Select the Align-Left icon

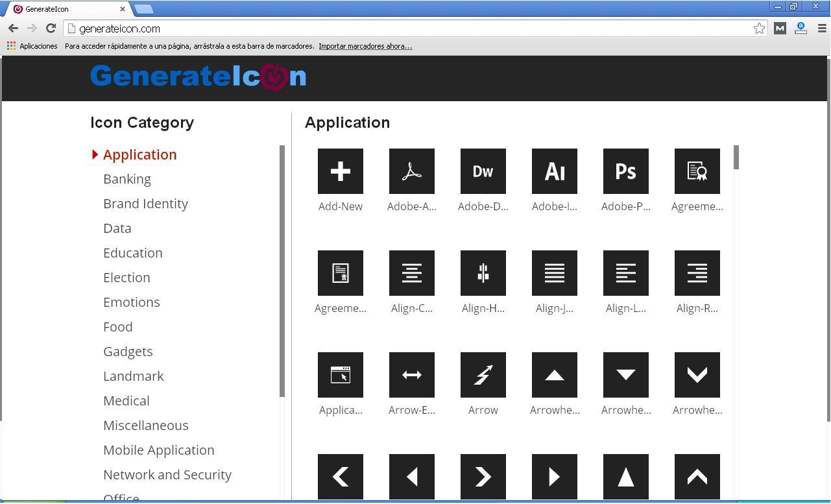[x=626, y=273]
